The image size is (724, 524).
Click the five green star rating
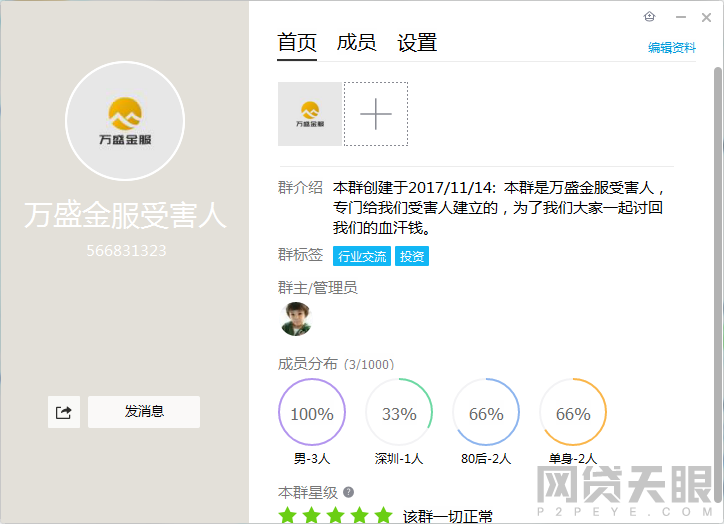point(336,515)
